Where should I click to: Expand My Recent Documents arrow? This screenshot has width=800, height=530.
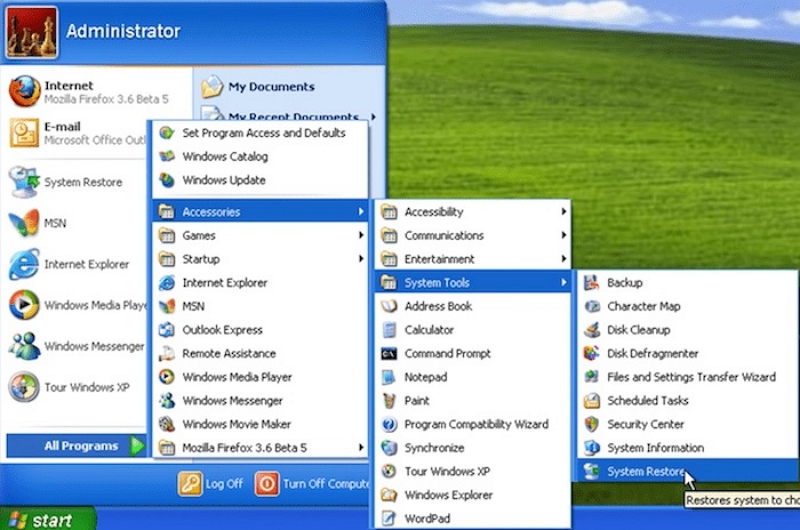(x=374, y=117)
